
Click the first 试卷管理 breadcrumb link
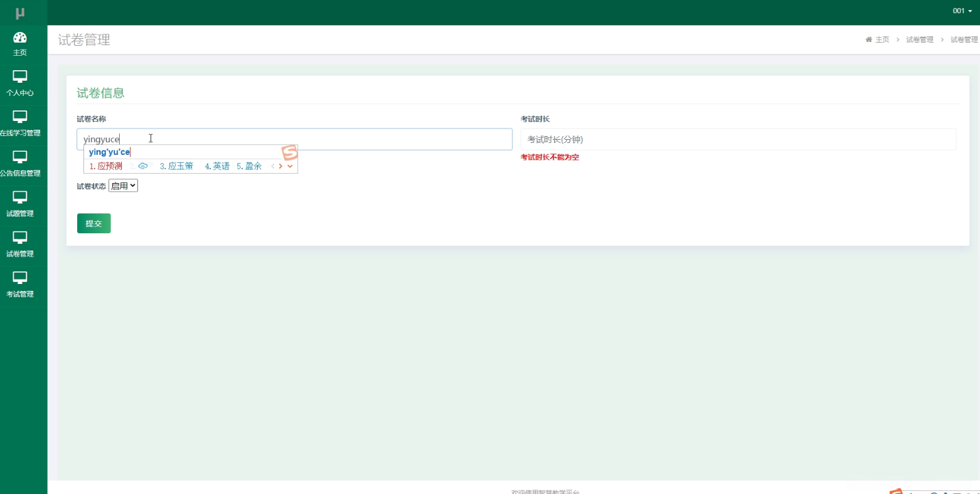920,39
